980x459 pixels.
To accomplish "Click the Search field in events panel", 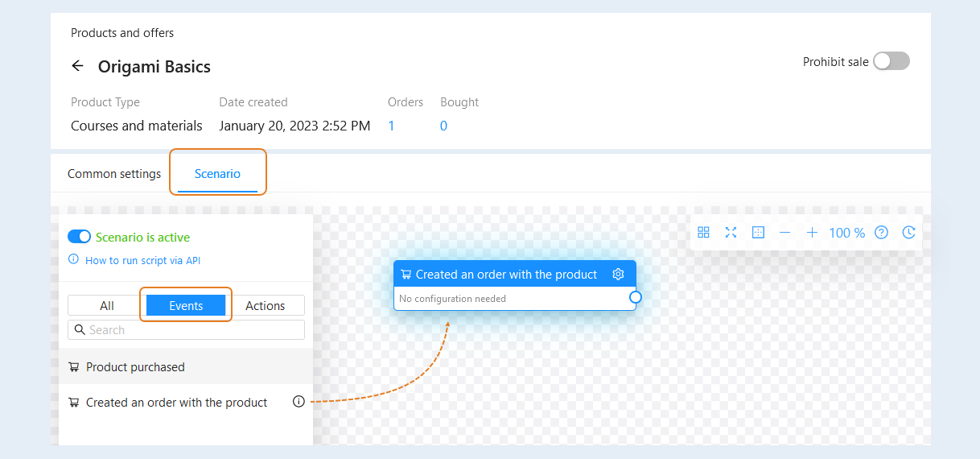I will (x=186, y=329).
